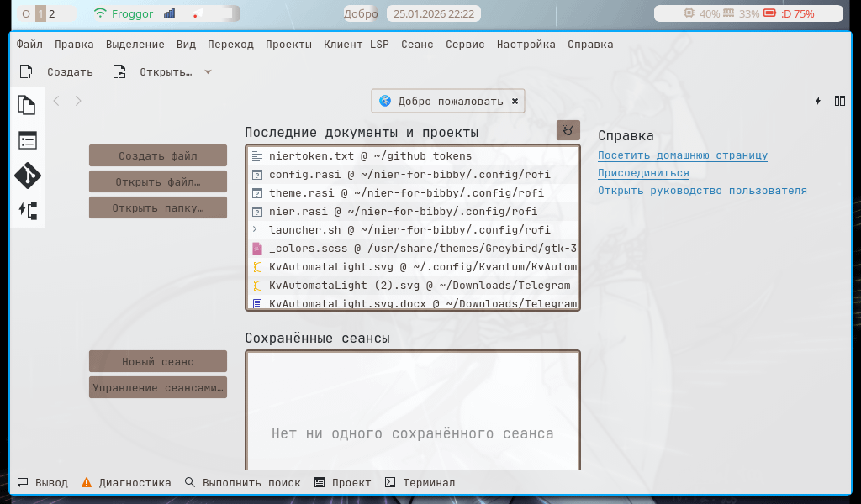Clear recent documents with broom icon
Viewport: 861px width, 504px height.
point(568,130)
